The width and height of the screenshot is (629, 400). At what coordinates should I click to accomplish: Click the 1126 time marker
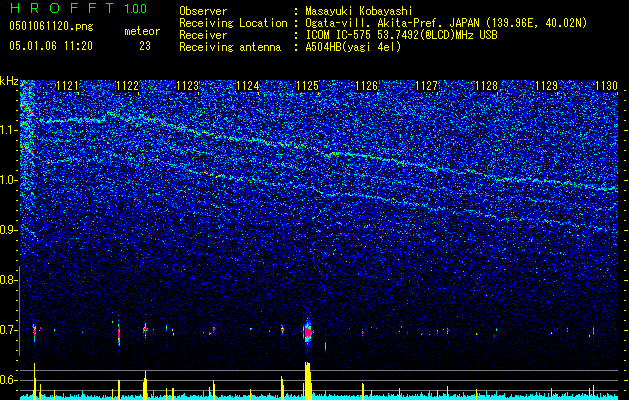(x=367, y=86)
